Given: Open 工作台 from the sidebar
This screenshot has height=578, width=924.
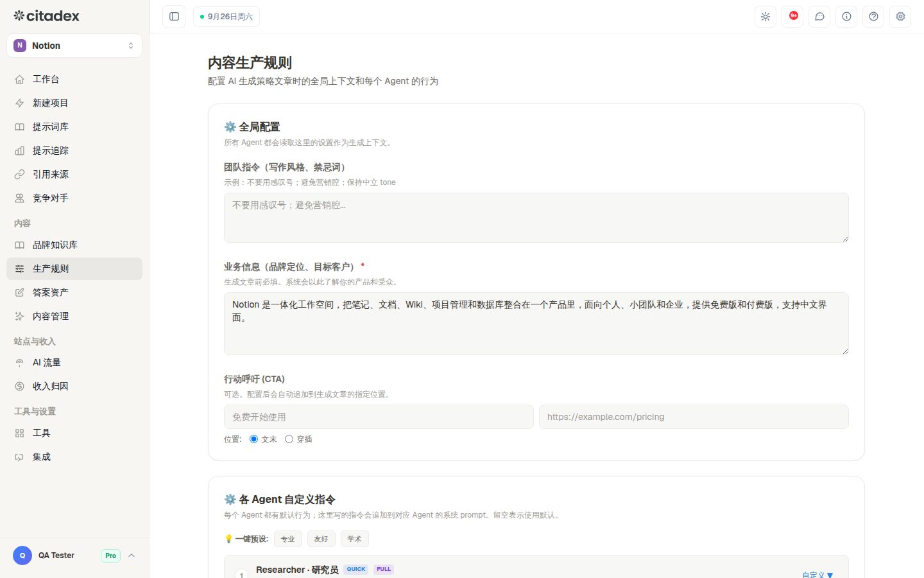Looking at the screenshot, I should tap(74, 79).
